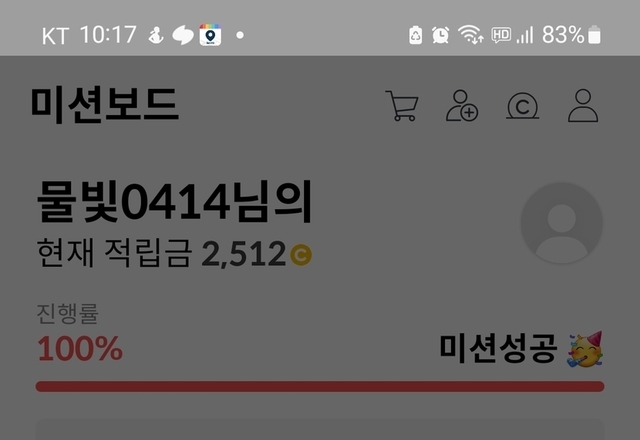Viewport: 640px width, 440px height.
Task: Tap the 83% battery indicator
Action: (571, 35)
